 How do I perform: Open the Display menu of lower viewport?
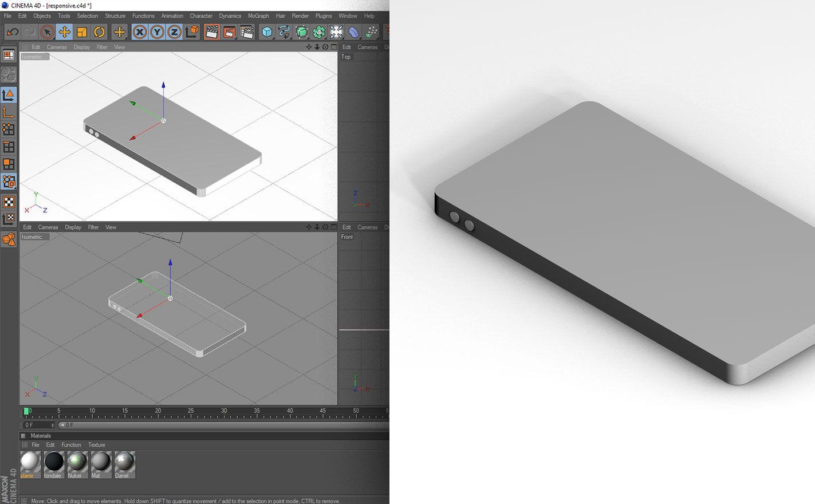tap(73, 227)
